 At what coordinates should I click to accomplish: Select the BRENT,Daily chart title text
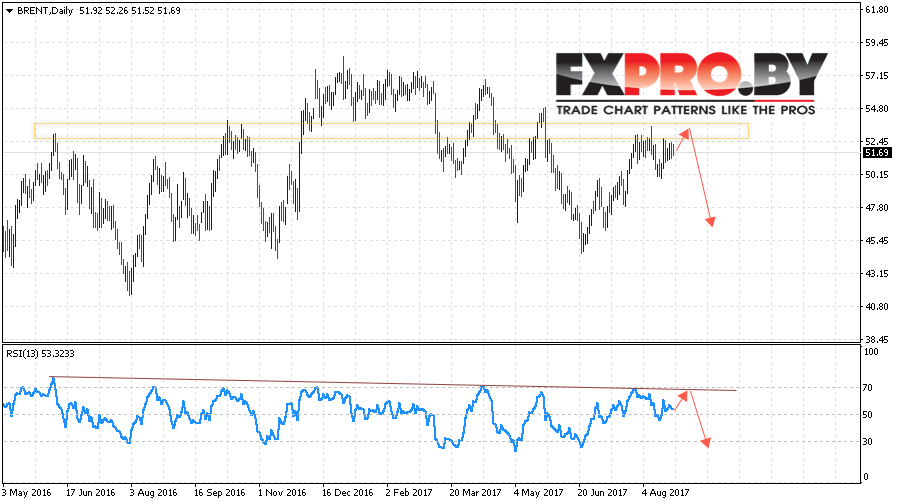45,10
